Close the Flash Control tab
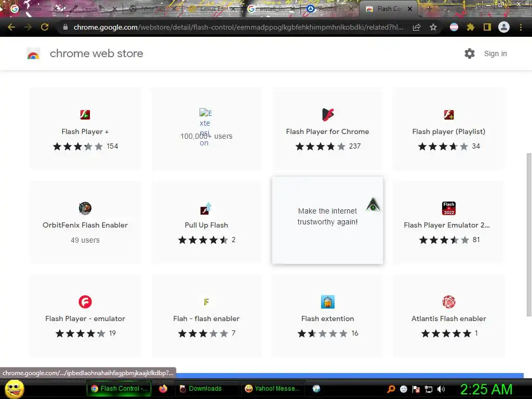 [410, 9]
